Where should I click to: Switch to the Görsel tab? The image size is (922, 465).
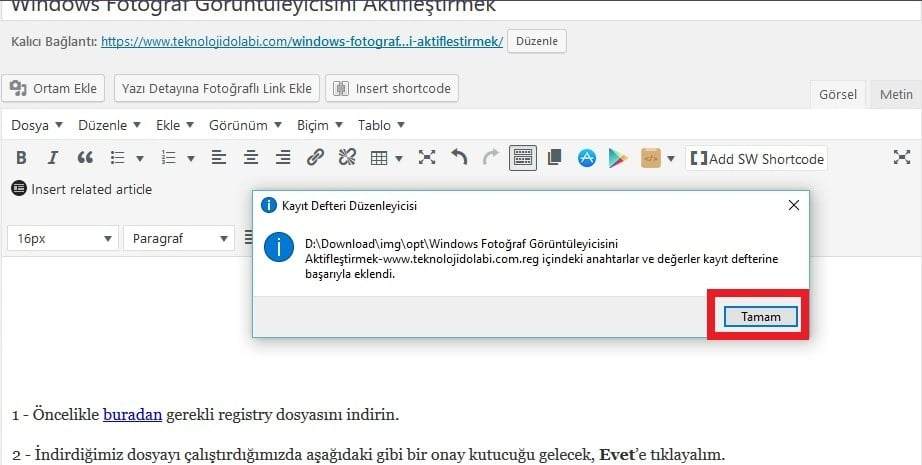click(x=838, y=95)
